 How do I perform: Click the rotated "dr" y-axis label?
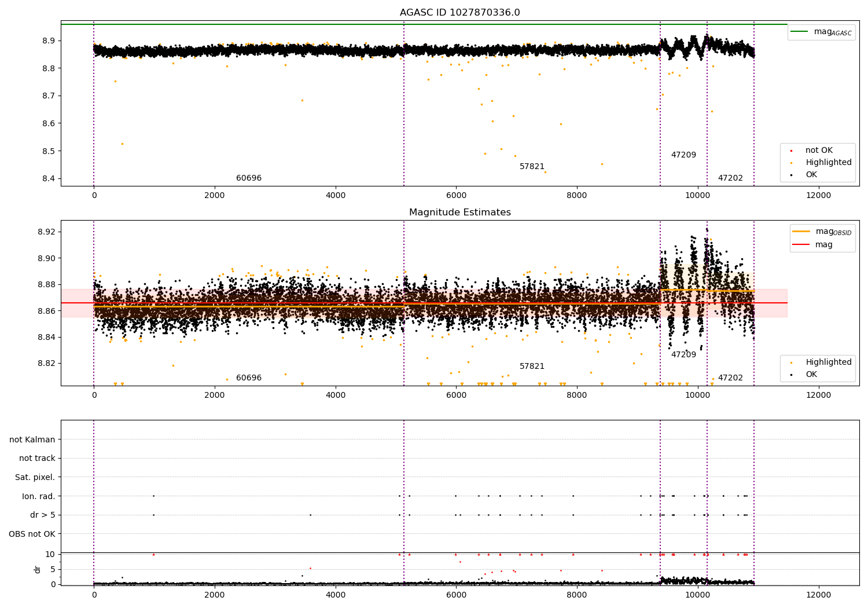pos(38,569)
